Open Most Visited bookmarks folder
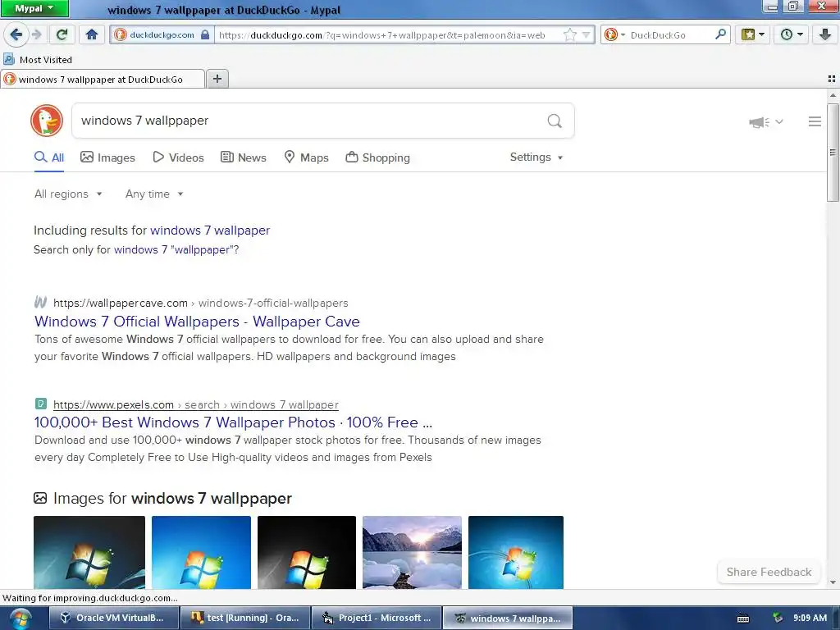Image resolution: width=840 pixels, height=630 pixels. click(x=38, y=59)
